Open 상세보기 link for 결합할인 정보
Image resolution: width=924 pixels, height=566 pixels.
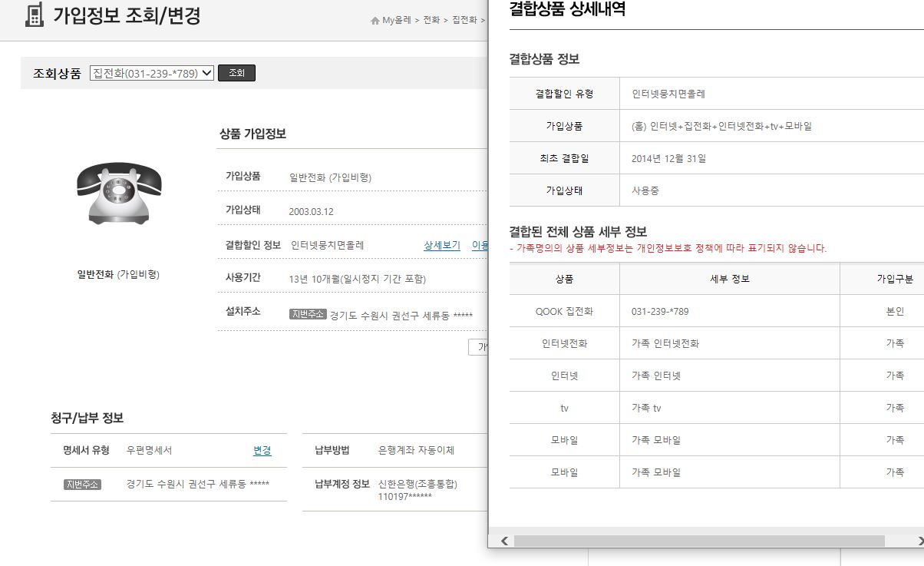[x=442, y=246]
